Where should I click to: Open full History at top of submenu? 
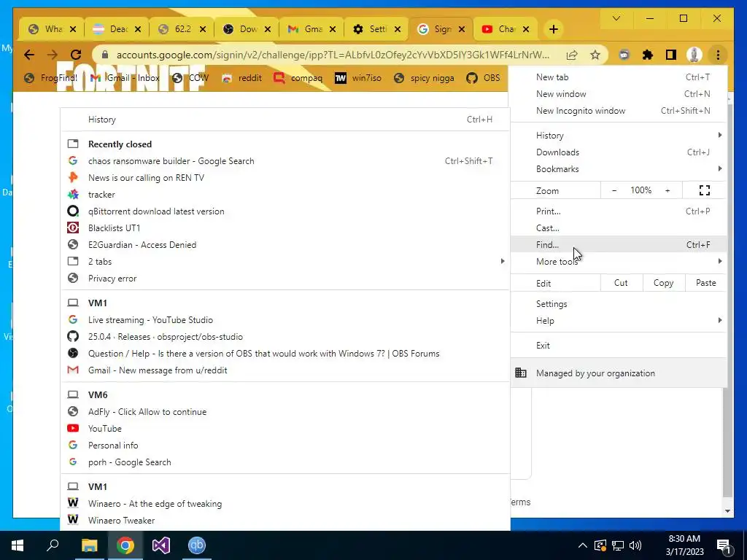click(x=285, y=120)
